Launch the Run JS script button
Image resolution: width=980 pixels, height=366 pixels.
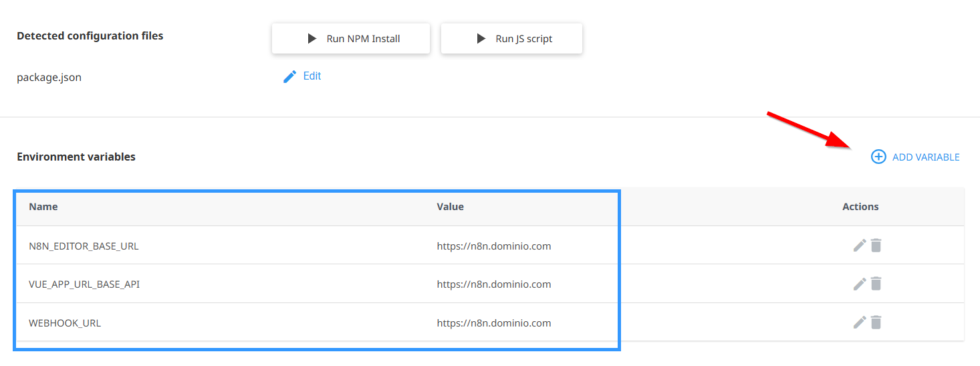tap(511, 39)
